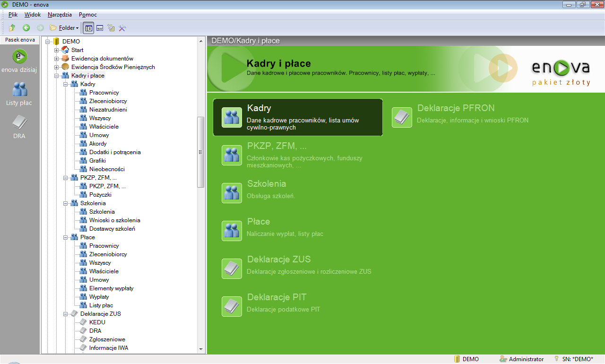Open the Narzędzia menu
This screenshot has width=605, height=364.
(x=60, y=15)
